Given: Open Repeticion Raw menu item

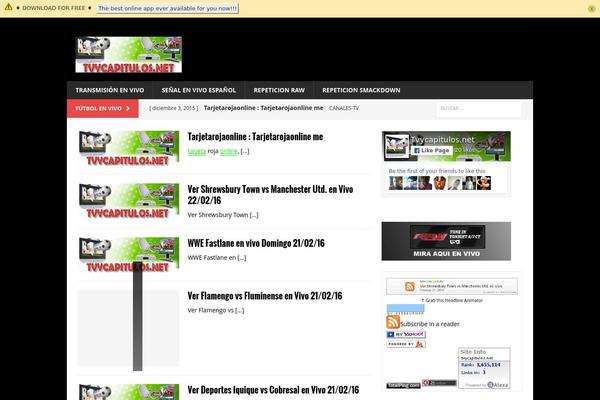Looking at the screenshot, I should 279,90.
